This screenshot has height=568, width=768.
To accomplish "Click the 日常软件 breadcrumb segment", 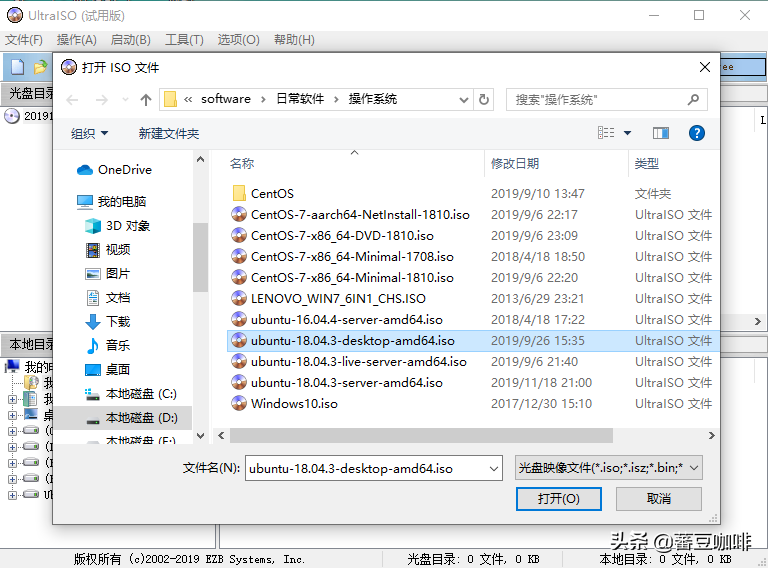I will click(x=300, y=99).
